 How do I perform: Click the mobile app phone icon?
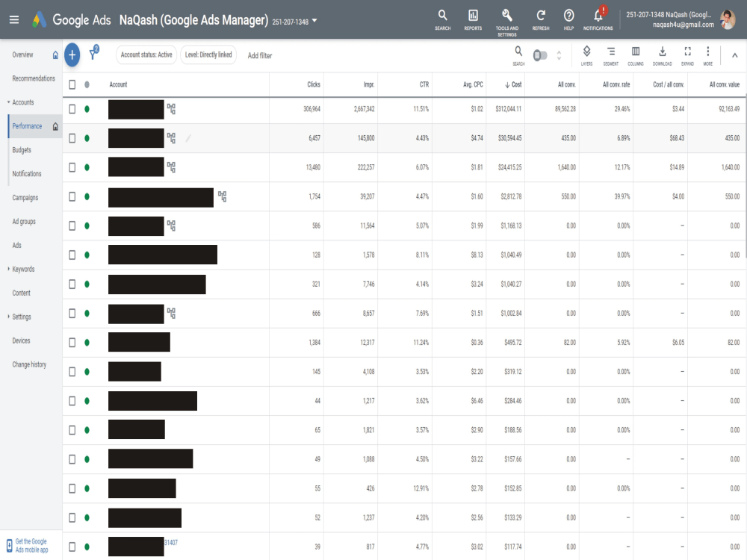[x=9, y=546]
